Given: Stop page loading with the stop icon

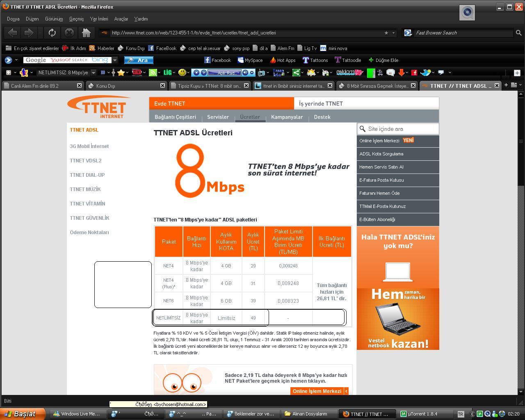Looking at the screenshot, I should coord(69,32).
